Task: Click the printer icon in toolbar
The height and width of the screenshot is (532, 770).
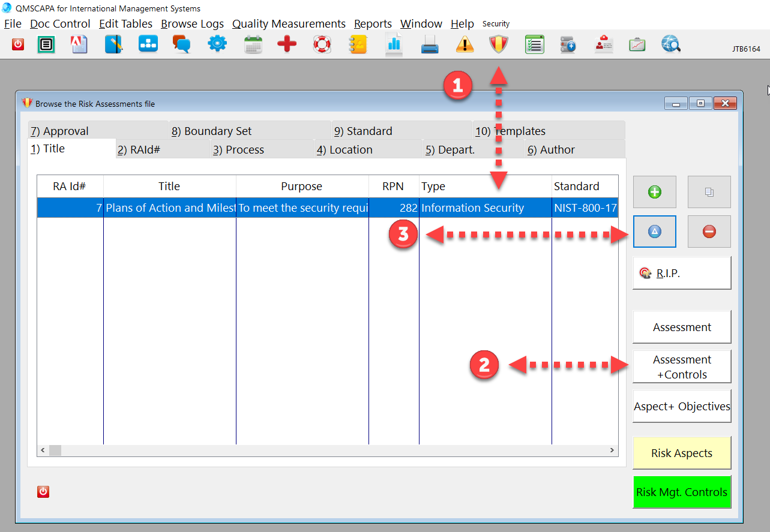Action: coord(430,44)
